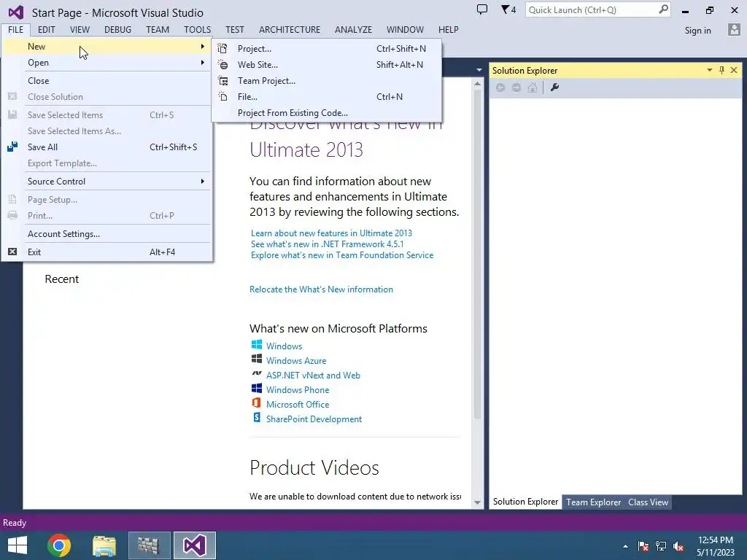This screenshot has width=747, height=560.
Task: Click the Action Center flag tray icon
Action: 643,546
